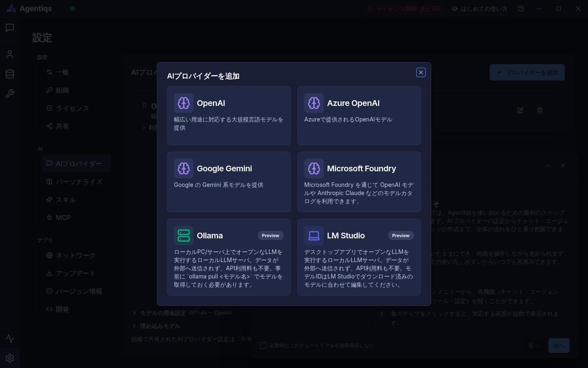Open MCP settings item
588x368 pixels.
76,218
